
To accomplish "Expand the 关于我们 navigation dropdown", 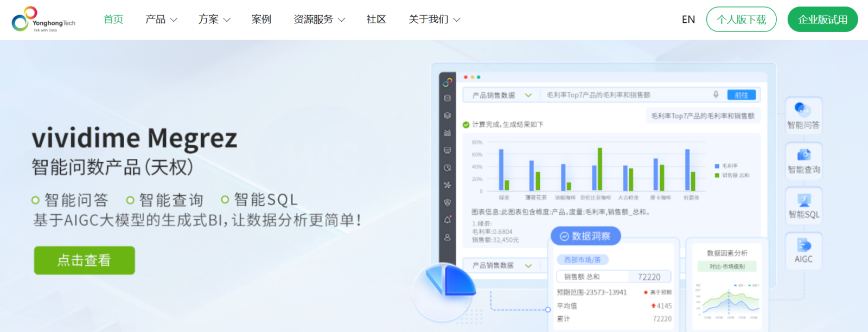I will pos(434,20).
